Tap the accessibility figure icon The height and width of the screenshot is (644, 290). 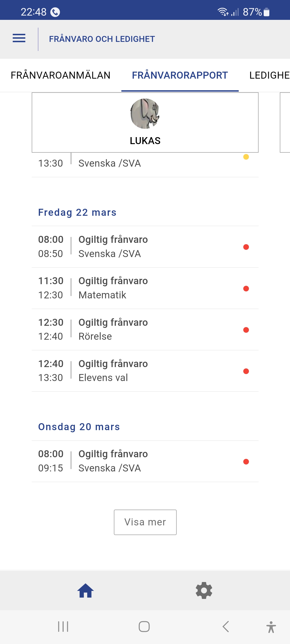click(271, 627)
